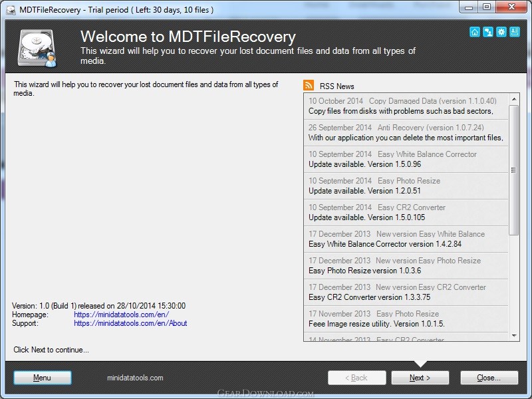
Task: Click the Close... button
Action: tap(489, 378)
